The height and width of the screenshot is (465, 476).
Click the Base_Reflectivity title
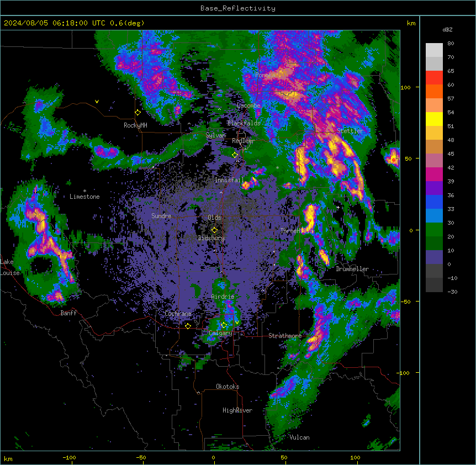point(238,8)
